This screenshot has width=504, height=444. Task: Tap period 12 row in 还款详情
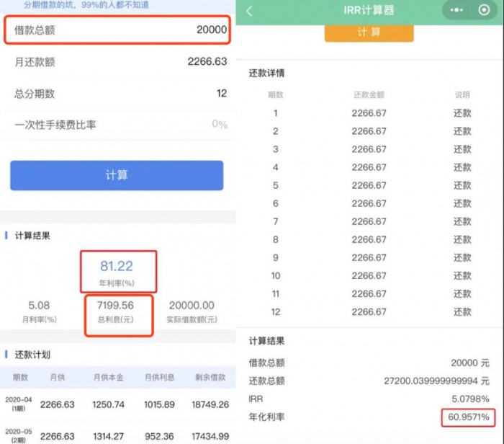coord(369,312)
